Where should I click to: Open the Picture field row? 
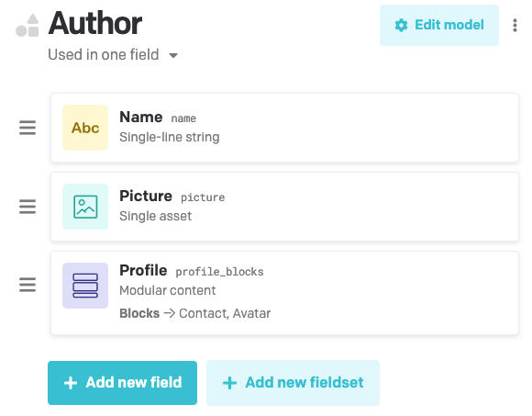pyautogui.click(x=284, y=207)
